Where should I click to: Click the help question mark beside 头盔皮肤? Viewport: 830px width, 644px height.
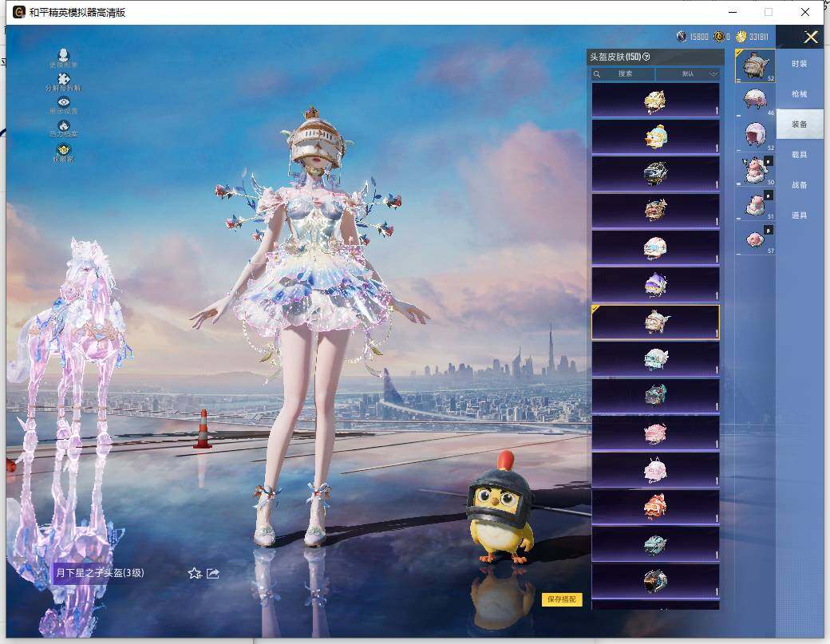[x=646, y=57]
